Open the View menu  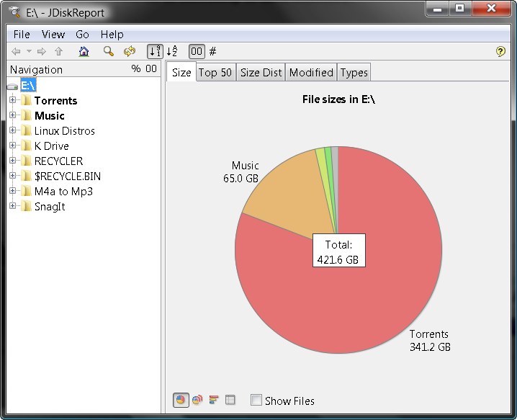click(53, 35)
